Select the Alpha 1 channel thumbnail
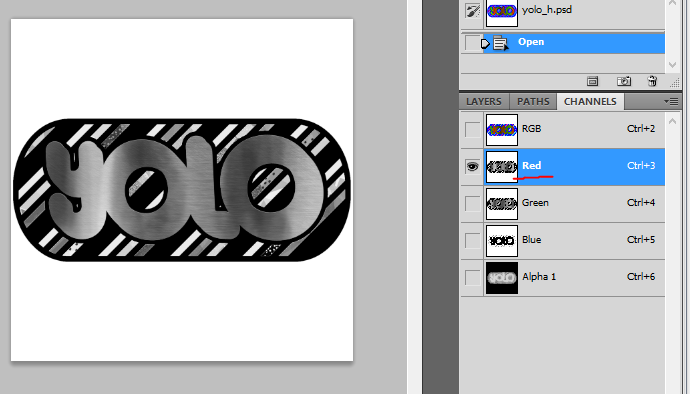 pyautogui.click(x=502, y=278)
